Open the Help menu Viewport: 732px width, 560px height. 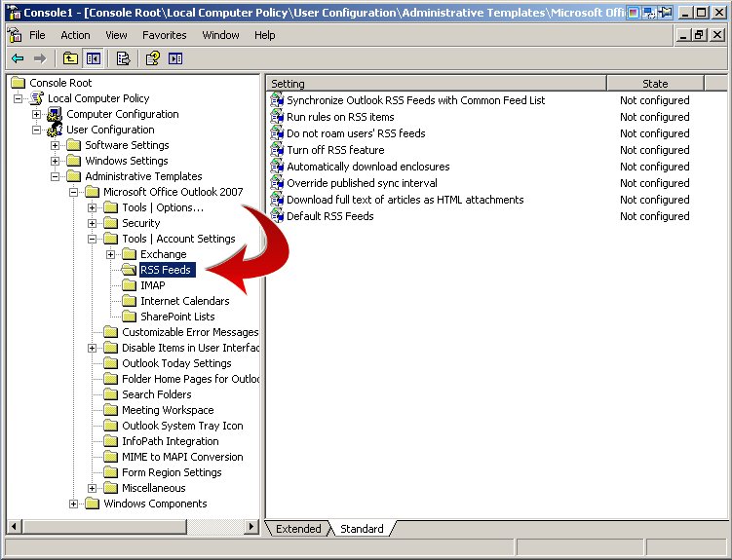[x=265, y=35]
